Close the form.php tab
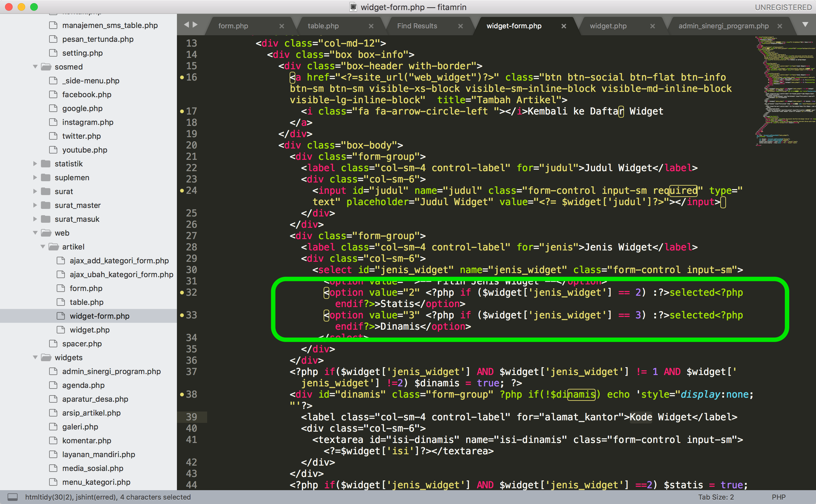Viewport: 816px width, 504px height. pyautogui.click(x=282, y=26)
